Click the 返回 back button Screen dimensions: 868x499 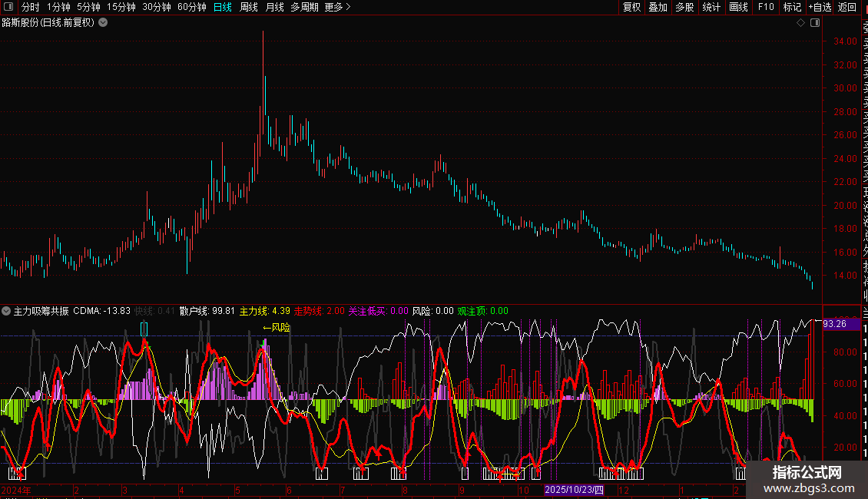(847, 7)
